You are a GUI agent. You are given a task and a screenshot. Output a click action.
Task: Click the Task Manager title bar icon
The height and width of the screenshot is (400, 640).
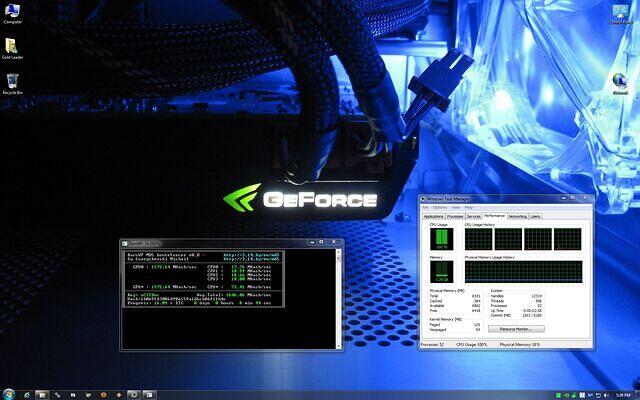tap(426, 200)
